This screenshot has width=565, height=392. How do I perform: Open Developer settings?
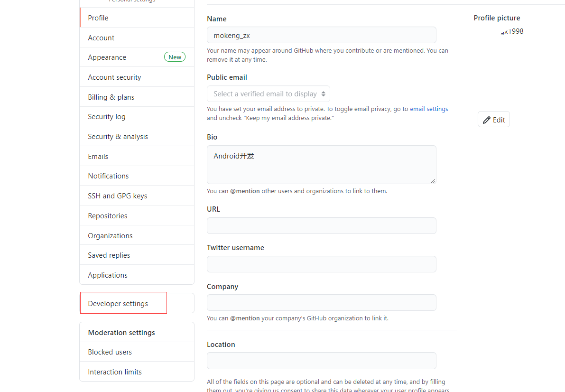click(x=118, y=303)
